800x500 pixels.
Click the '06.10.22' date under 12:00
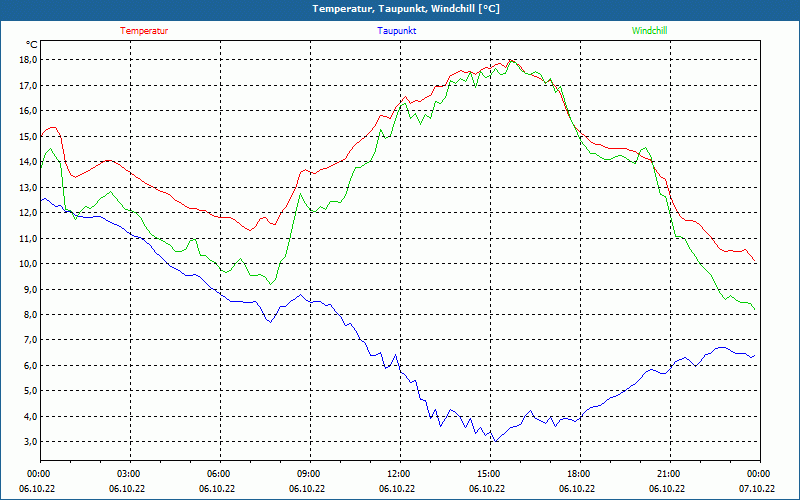click(x=397, y=489)
